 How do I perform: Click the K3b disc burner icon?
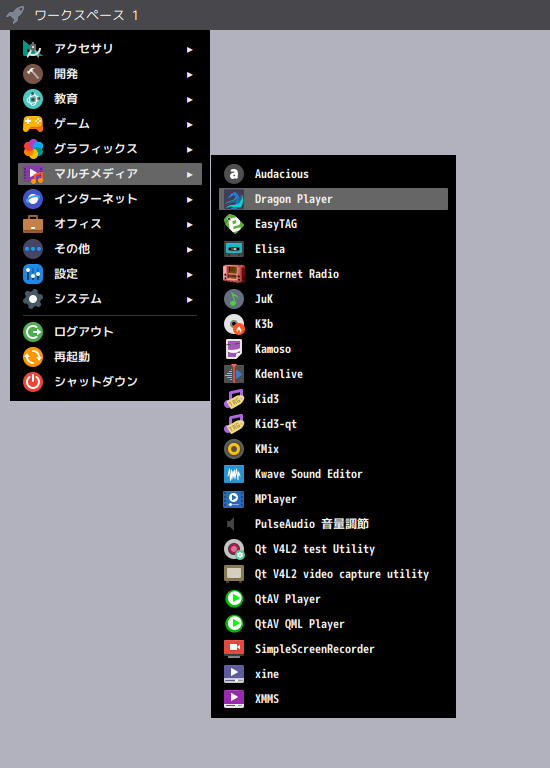(234, 324)
